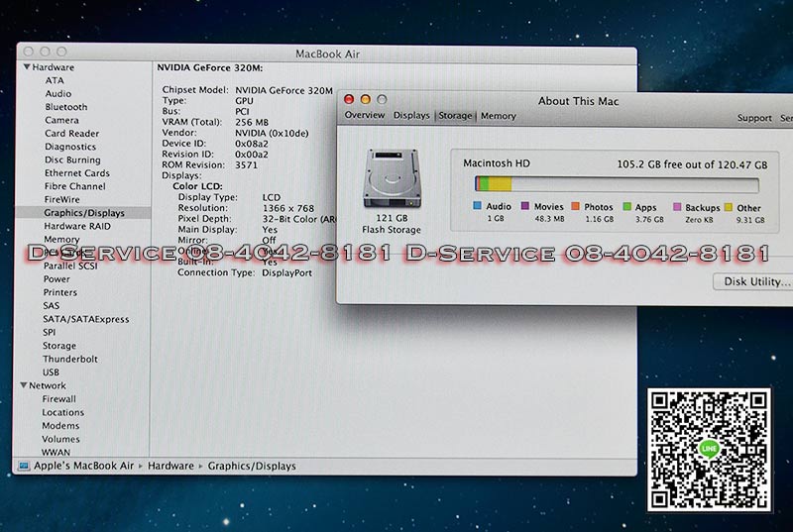Open the Memory tab
The width and height of the screenshot is (793, 532).
(499, 116)
